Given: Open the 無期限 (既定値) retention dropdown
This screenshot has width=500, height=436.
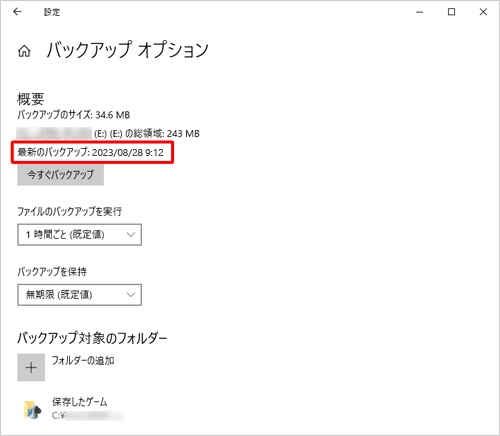Looking at the screenshot, I should pos(79,295).
